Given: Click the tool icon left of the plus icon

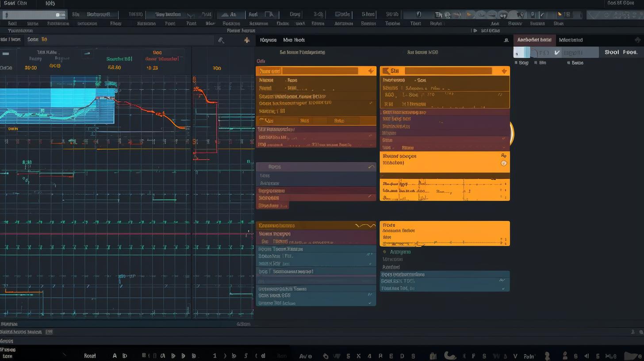Looking at the screenshot, I should point(221,40).
